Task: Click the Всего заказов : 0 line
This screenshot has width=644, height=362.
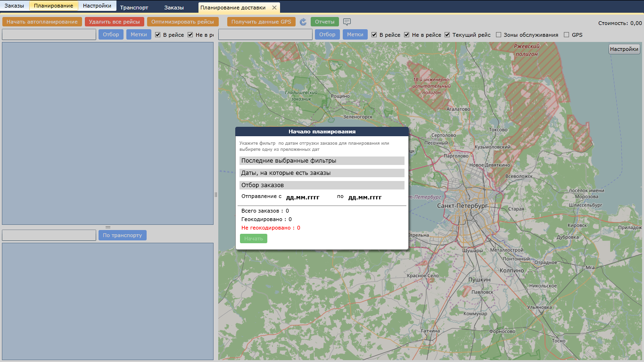Action: tap(265, 211)
